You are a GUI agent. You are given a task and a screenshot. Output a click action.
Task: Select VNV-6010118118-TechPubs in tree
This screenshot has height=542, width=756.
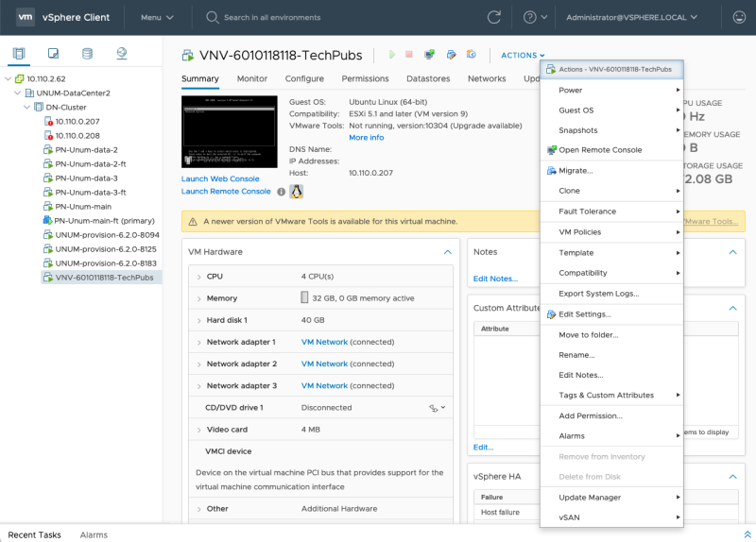(x=102, y=278)
